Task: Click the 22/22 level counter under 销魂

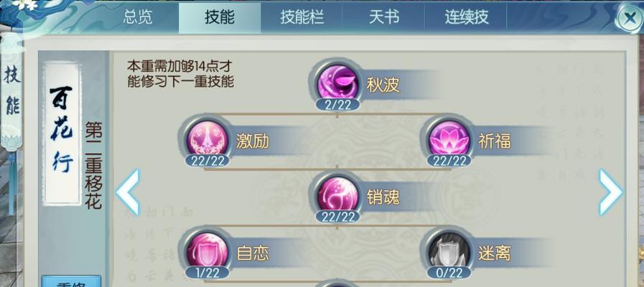Action: click(337, 217)
